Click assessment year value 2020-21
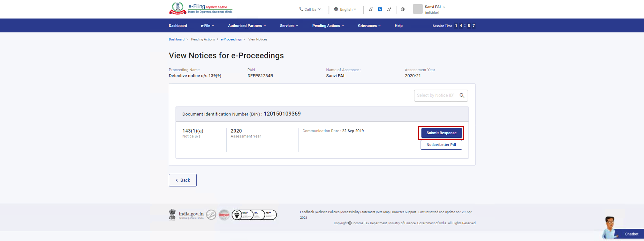The height and width of the screenshot is (241, 644). [x=413, y=76]
